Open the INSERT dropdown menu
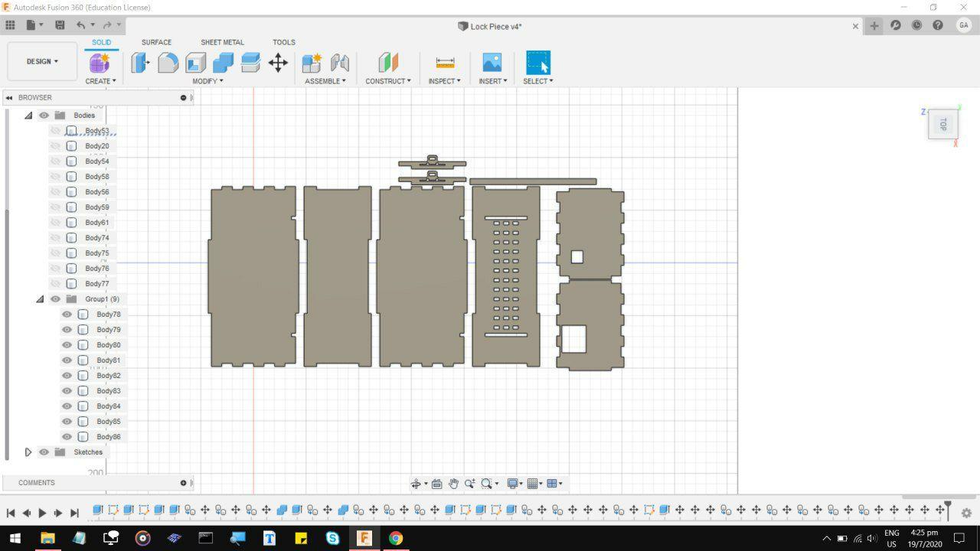The image size is (980, 551). pos(493,81)
